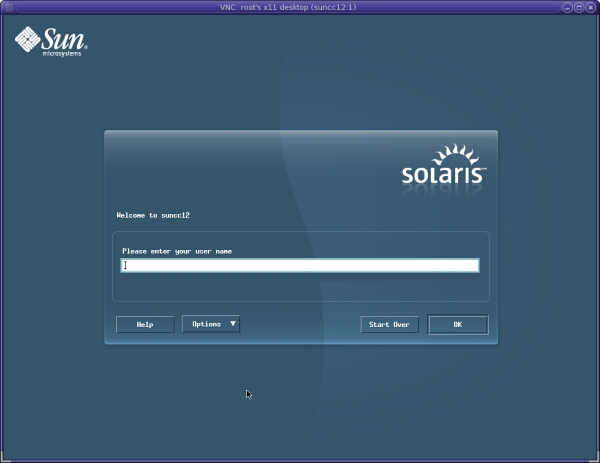The width and height of the screenshot is (600, 463).
Task: Click the 'Welcome to suncc12' text
Action: [x=153, y=215]
